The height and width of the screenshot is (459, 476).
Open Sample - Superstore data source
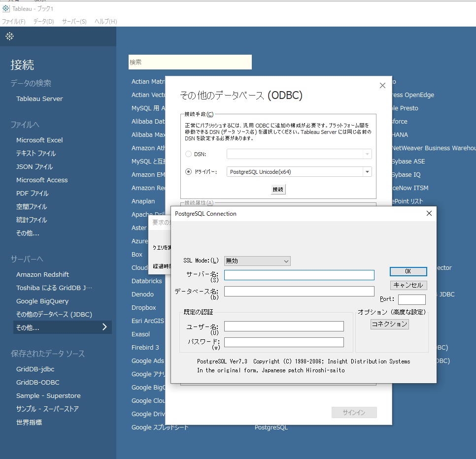tap(48, 396)
